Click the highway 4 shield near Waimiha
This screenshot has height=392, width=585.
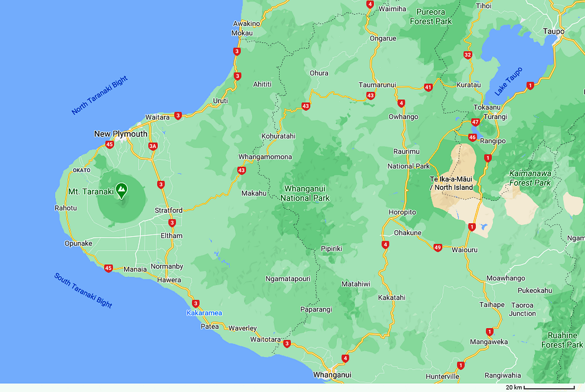click(x=370, y=4)
